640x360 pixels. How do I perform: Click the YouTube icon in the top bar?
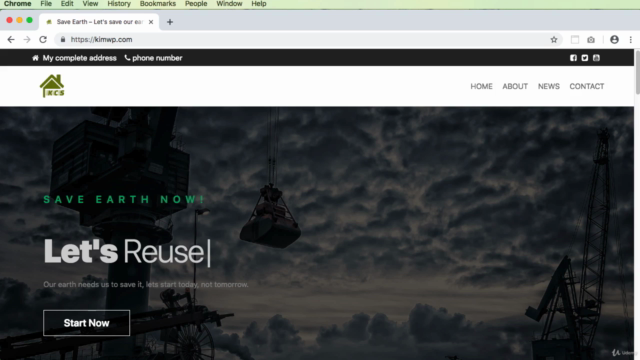tap(596, 58)
